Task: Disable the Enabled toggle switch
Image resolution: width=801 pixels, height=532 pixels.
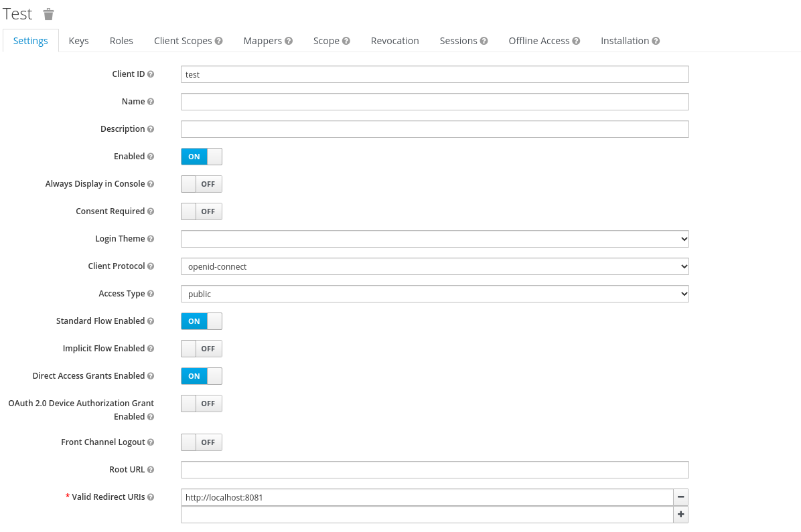Action: coord(201,157)
